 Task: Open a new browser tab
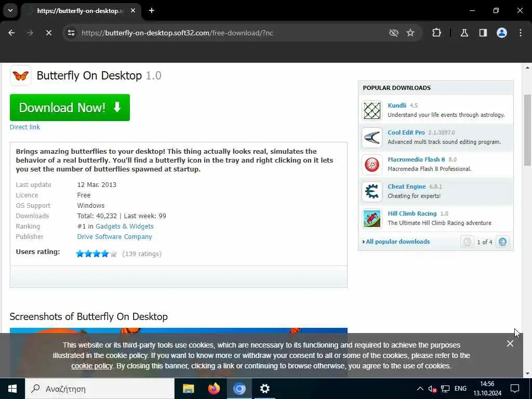[152, 10]
